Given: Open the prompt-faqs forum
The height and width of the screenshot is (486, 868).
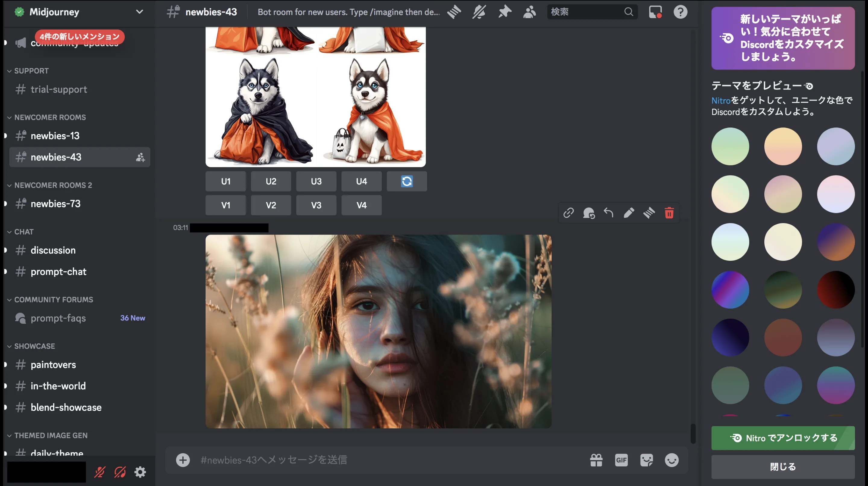Looking at the screenshot, I should click(80, 318).
